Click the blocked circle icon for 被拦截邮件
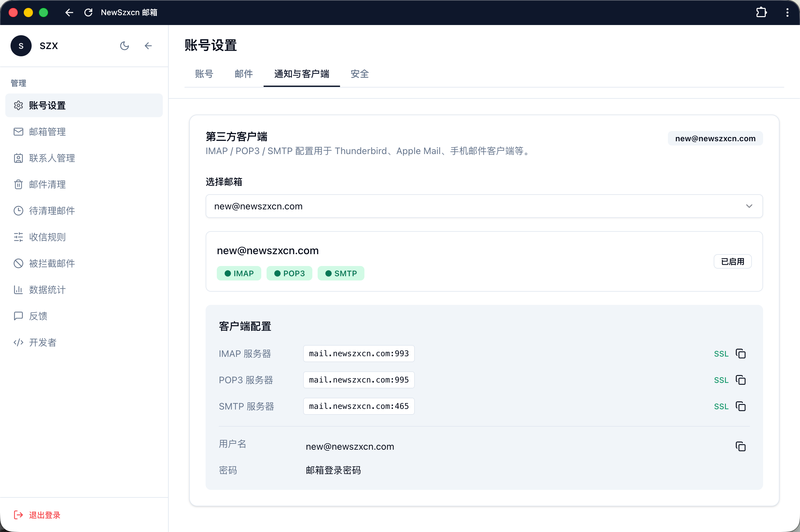 (18, 263)
